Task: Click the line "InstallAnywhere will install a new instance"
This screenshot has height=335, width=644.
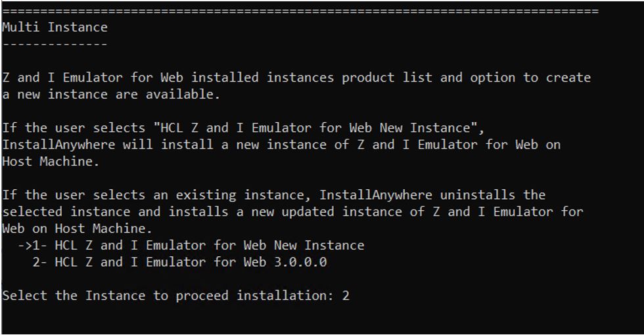Action: click(x=281, y=145)
